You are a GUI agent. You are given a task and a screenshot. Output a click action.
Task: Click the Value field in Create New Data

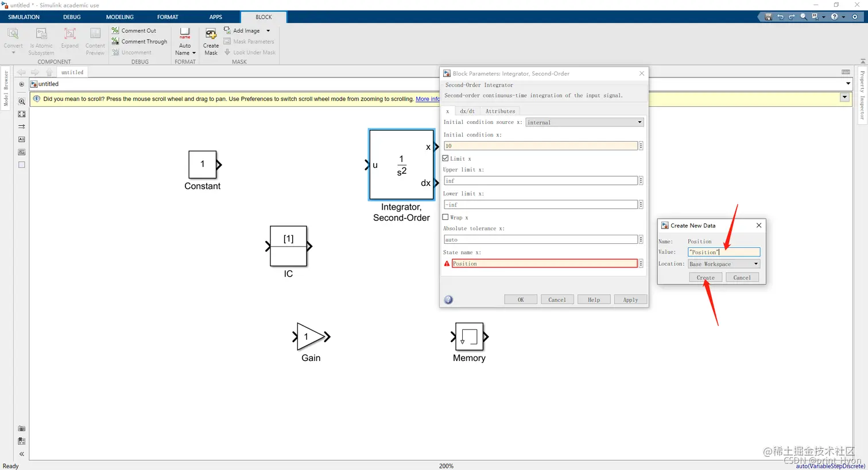click(724, 252)
